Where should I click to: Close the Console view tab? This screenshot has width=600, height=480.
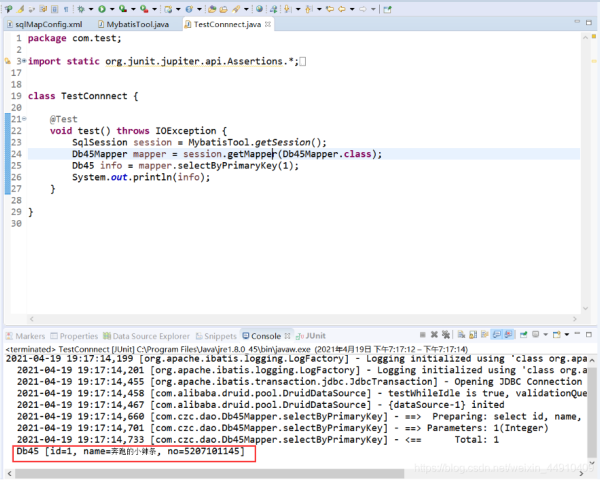pyautogui.click(x=287, y=336)
